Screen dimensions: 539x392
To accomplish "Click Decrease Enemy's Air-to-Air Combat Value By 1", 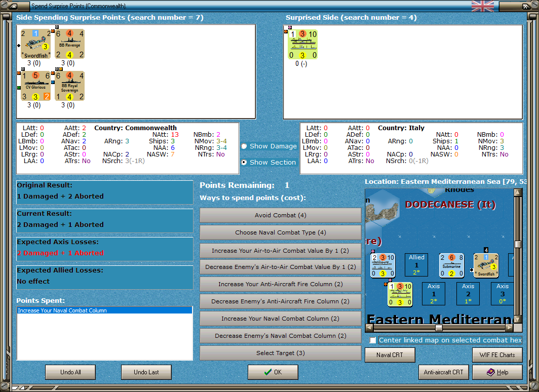I will (281, 266).
